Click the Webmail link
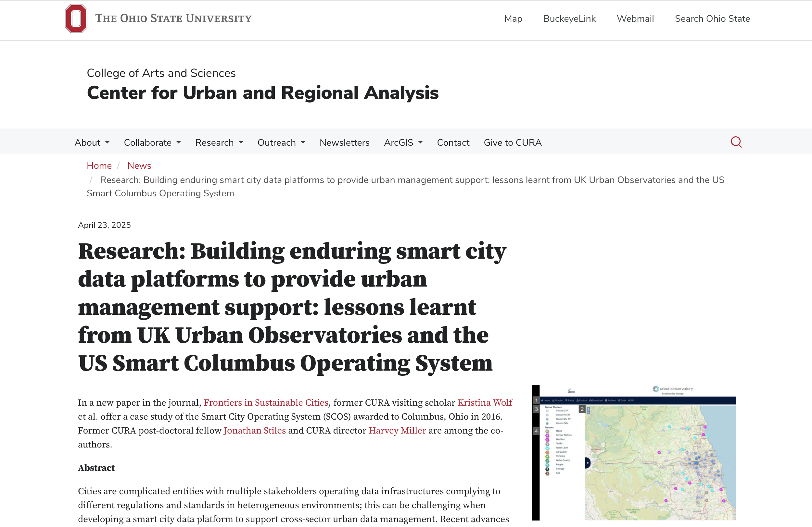 [x=635, y=19]
